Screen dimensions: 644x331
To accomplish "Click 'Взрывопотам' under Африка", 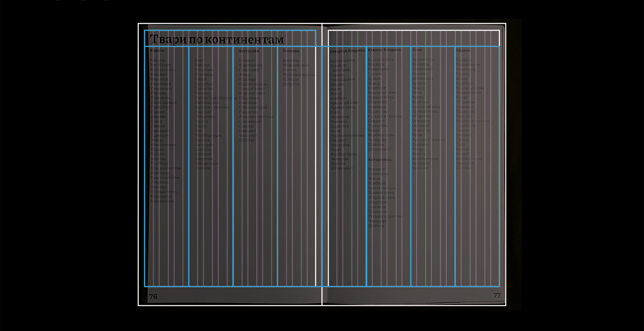I will (x=468, y=65).
